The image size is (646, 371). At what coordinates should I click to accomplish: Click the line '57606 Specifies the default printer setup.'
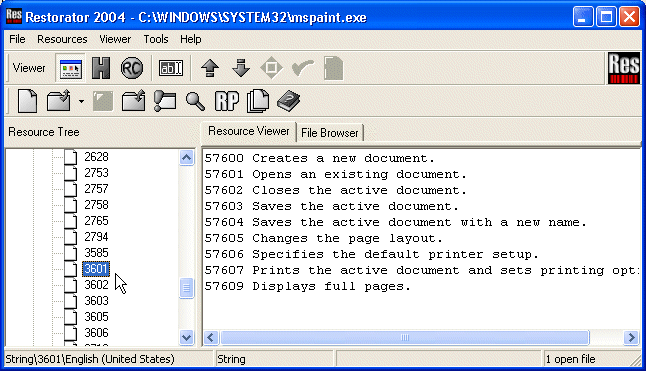pos(372,254)
